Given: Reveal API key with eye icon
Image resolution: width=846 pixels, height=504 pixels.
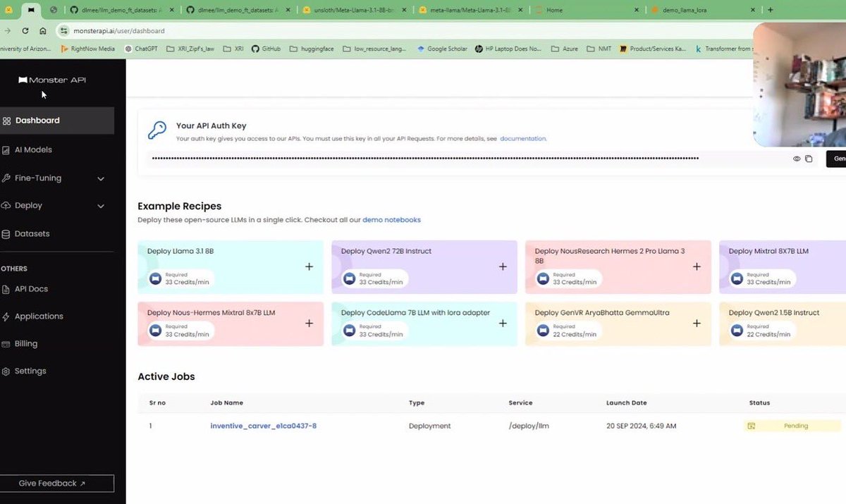Looking at the screenshot, I should coord(797,159).
